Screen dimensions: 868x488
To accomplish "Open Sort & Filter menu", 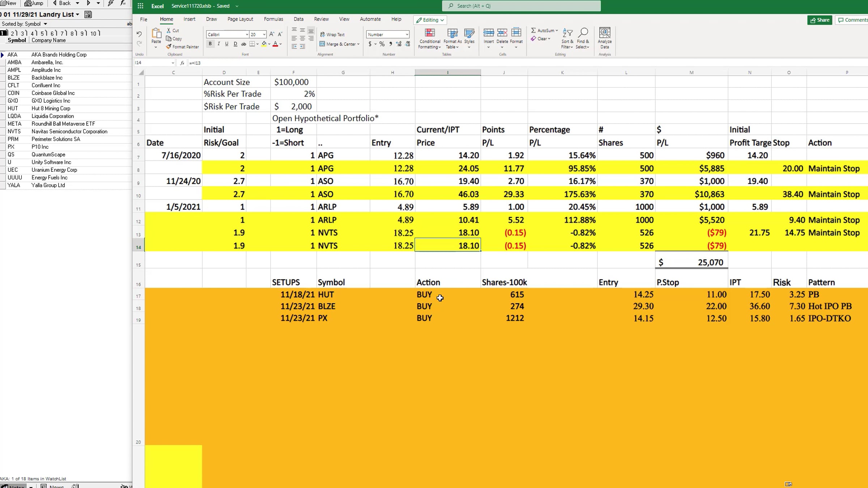I will click(567, 38).
